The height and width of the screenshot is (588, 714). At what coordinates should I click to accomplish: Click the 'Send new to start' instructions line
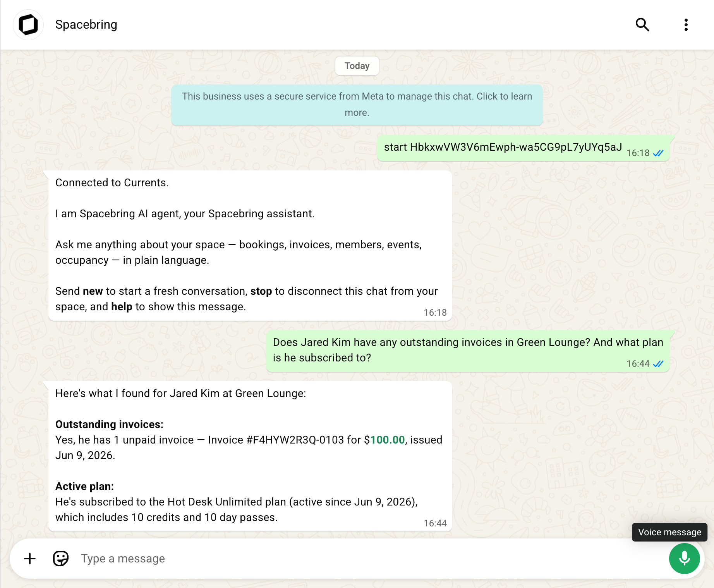(x=247, y=299)
